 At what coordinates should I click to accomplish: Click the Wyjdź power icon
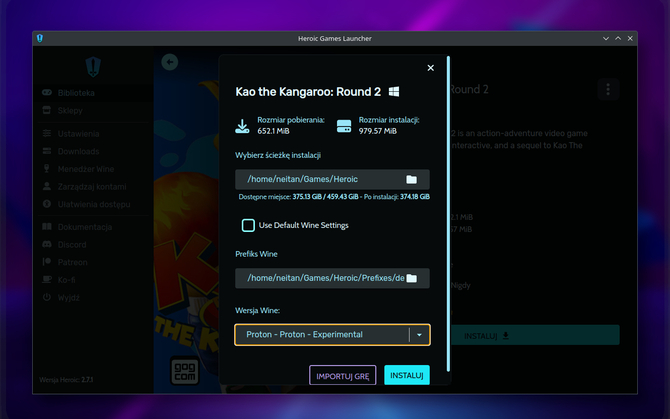click(47, 298)
